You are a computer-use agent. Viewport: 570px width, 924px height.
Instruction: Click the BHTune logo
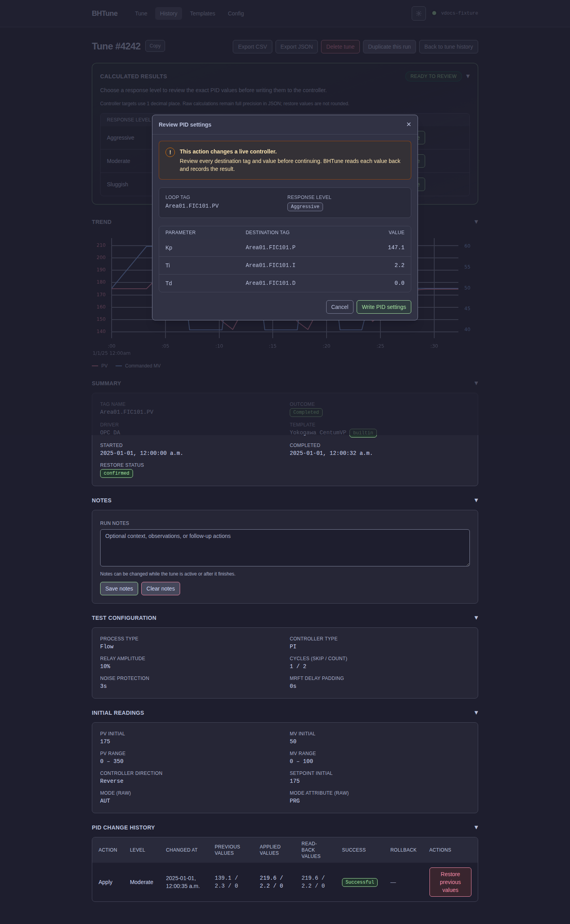(104, 13)
